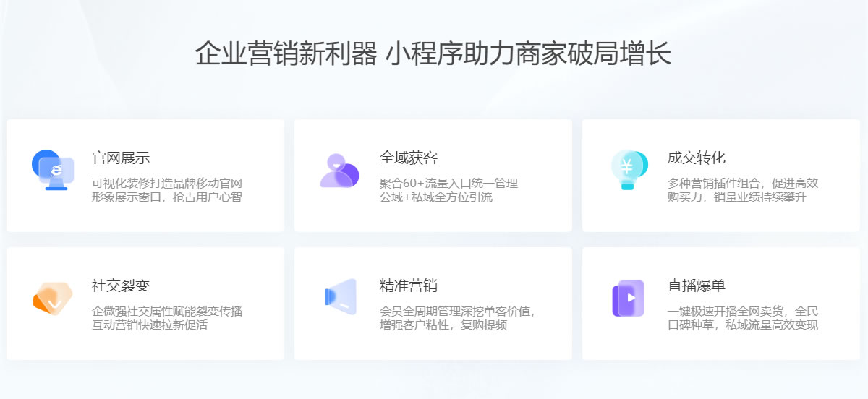
Task: Click the text 互动营销快速拉新促活
Action: pos(150,325)
